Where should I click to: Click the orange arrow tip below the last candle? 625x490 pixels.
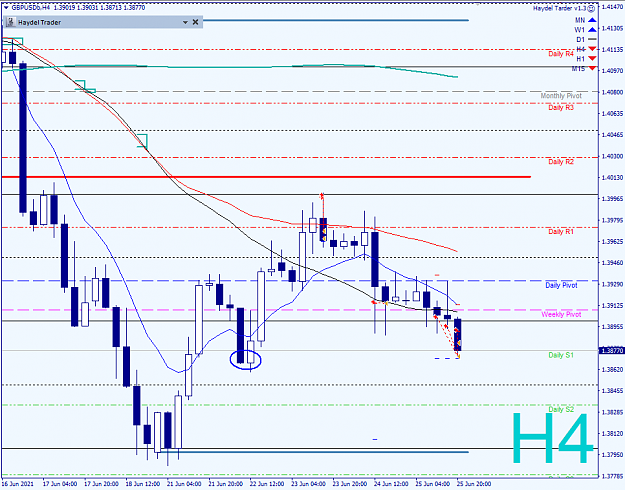[458, 356]
